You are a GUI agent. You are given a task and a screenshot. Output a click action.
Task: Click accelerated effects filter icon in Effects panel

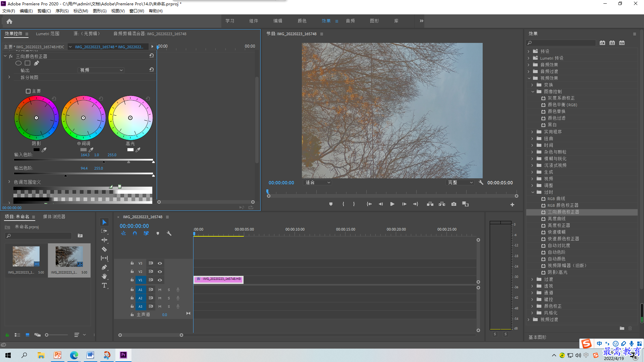(602, 43)
